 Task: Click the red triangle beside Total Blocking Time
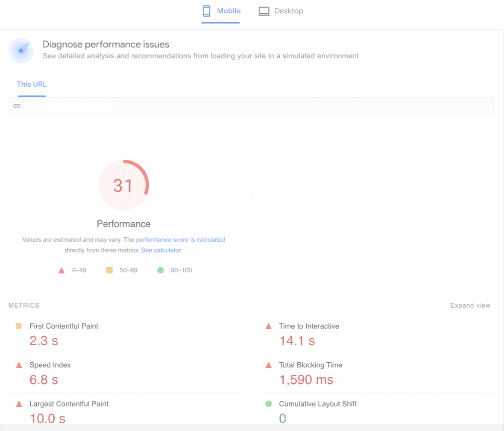(x=268, y=365)
